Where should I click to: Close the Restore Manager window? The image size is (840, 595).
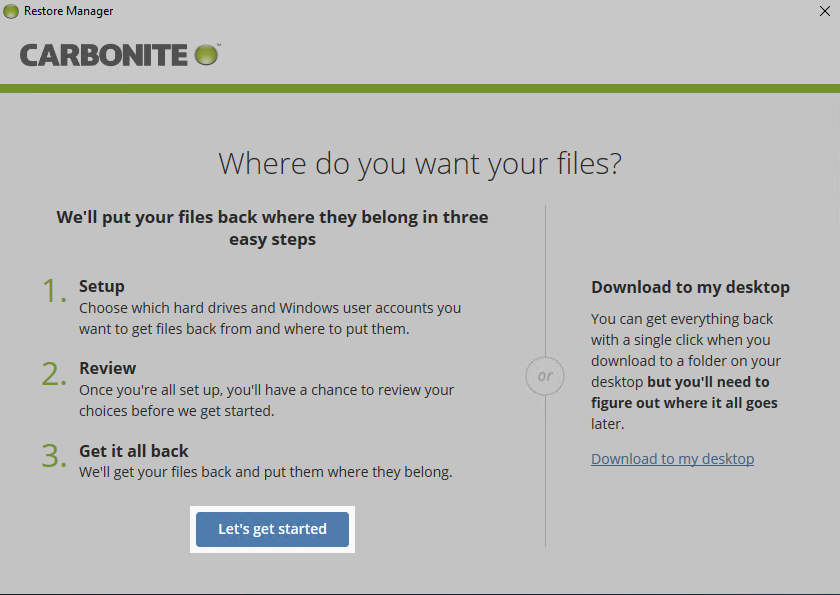pos(824,11)
